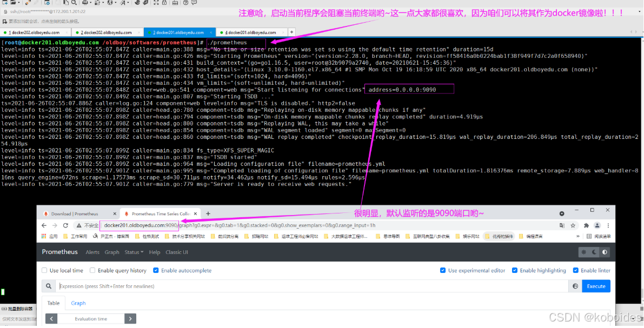Open the 性能测试 bookmark folder
The width and height of the screenshot is (644, 328).
pyautogui.click(x=147, y=237)
